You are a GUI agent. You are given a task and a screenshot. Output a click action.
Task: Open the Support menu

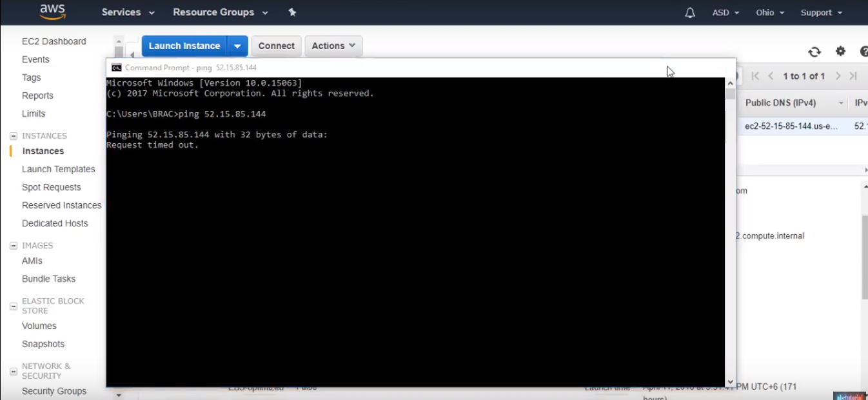[x=821, y=13]
